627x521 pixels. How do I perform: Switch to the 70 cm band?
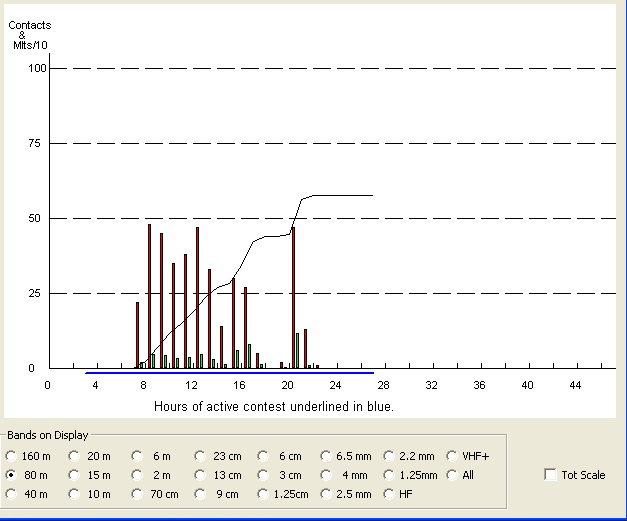point(136,494)
